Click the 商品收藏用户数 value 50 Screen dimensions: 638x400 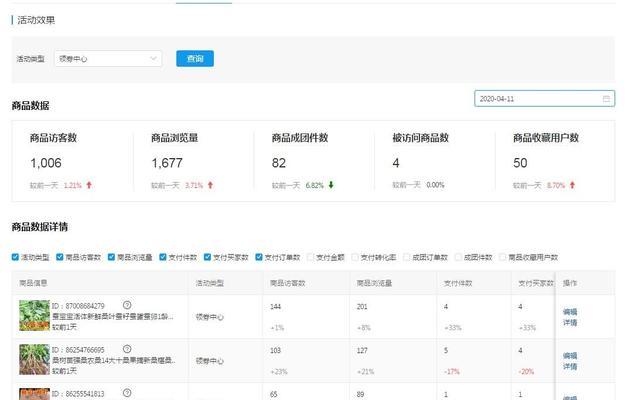520,163
